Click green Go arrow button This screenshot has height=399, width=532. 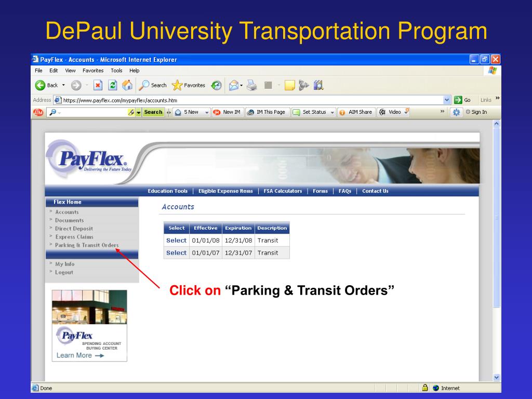458,100
